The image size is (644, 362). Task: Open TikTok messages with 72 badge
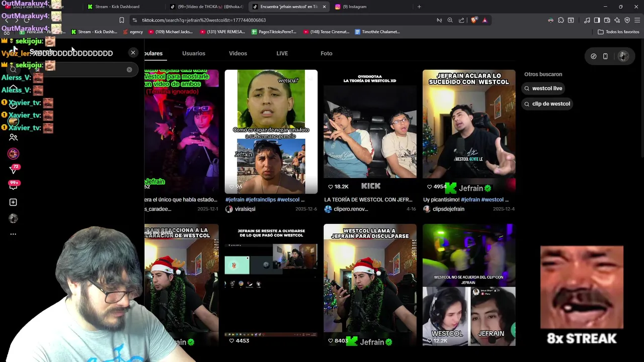pyautogui.click(x=14, y=169)
